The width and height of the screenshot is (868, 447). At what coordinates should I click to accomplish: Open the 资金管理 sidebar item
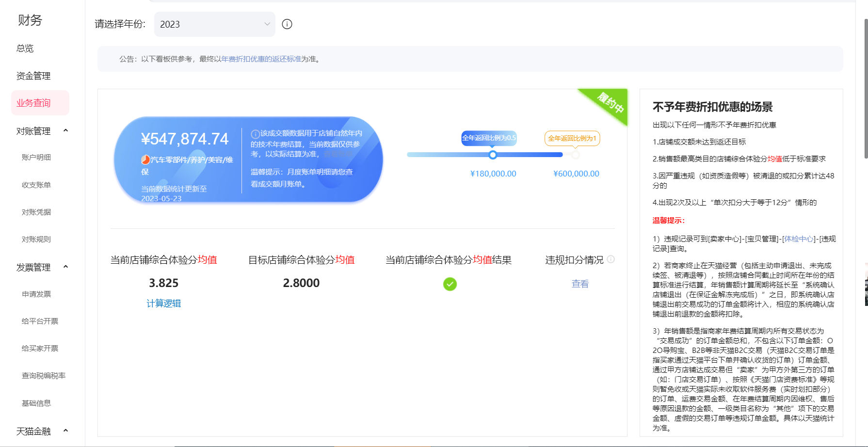[x=33, y=76]
